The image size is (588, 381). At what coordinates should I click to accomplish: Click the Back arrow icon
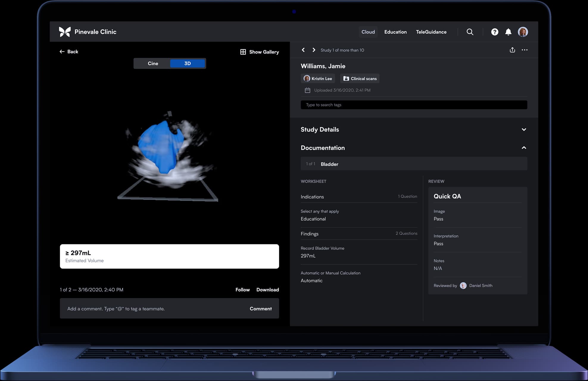(62, 51)
